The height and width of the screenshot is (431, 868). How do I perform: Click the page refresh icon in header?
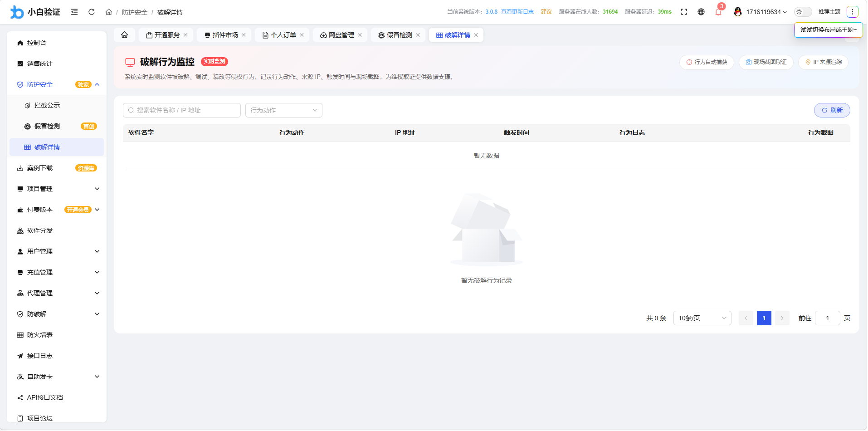click(92, 12)
